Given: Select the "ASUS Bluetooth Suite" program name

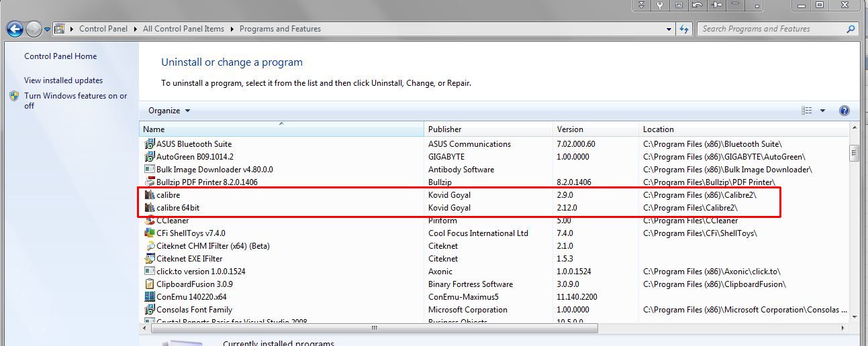Looking at the screenshot, I should pos(194,144).
